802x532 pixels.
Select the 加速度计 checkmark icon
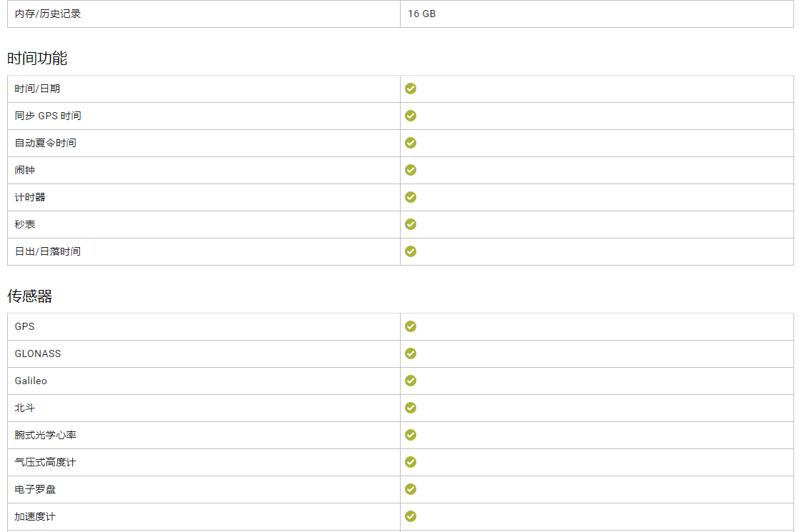point(410,516)
